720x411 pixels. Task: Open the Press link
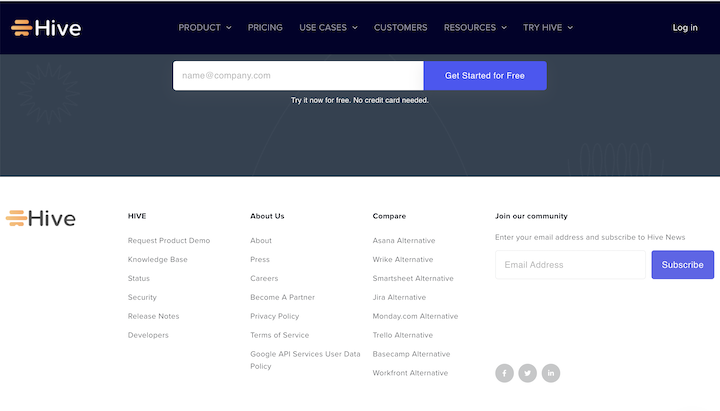coord(260,259)
